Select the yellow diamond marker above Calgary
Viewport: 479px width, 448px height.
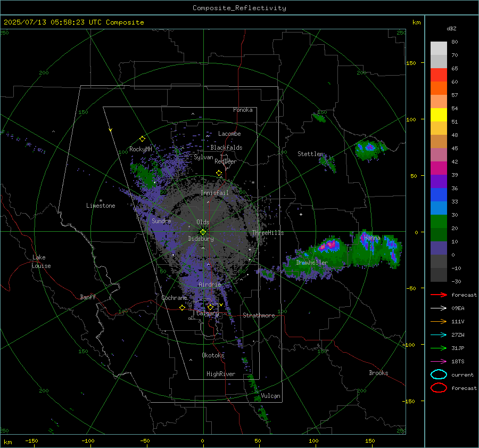[x=210, y=307]
